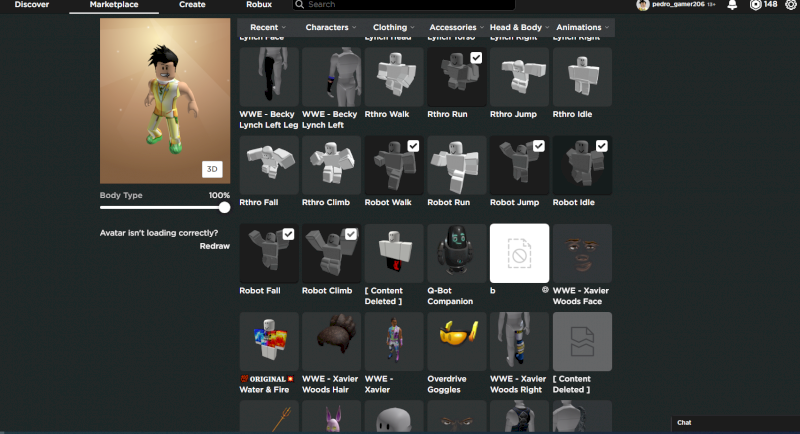Image resolution: width=800 pixels, height=434 pixels.
Task: Click the Robux balance icon
Action: coord(756,5)
